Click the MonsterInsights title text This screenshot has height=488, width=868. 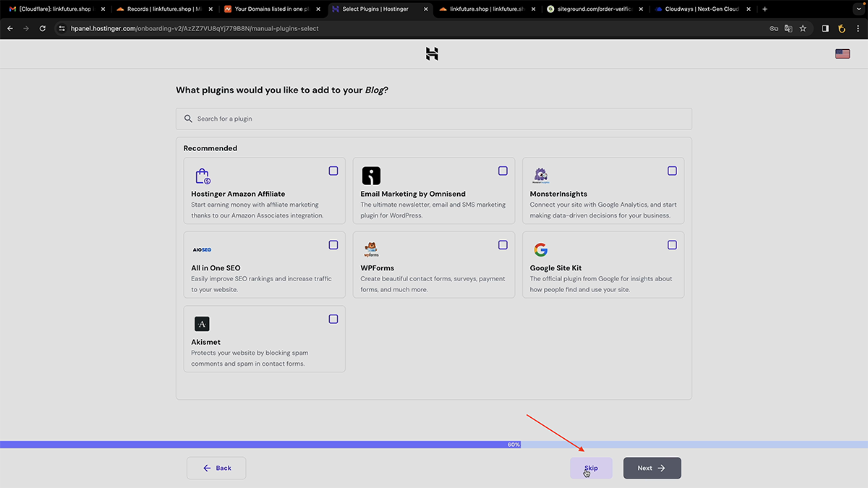click(558, 194)
